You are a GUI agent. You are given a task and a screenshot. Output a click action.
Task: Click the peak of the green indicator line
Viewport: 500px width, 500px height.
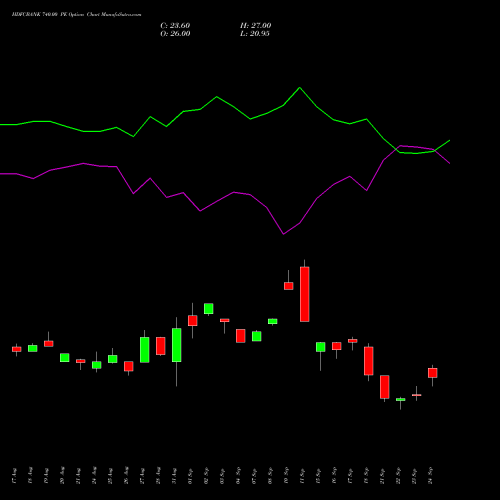click(299, 88)
